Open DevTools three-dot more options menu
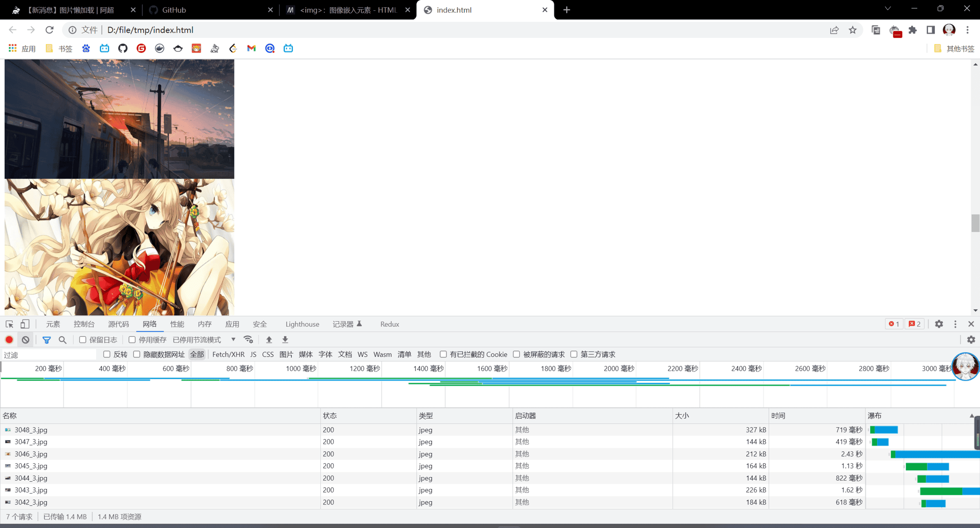Viewport: 980px width, 528px height. (955, 324)
